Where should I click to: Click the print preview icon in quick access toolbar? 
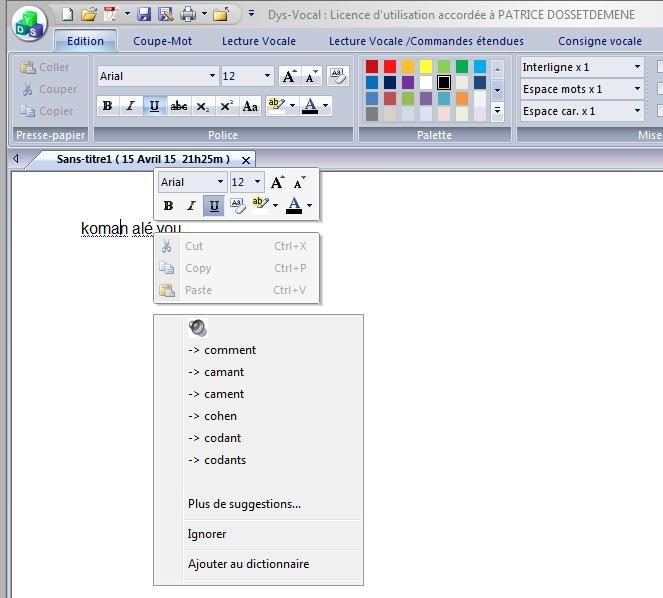point(166,14)
